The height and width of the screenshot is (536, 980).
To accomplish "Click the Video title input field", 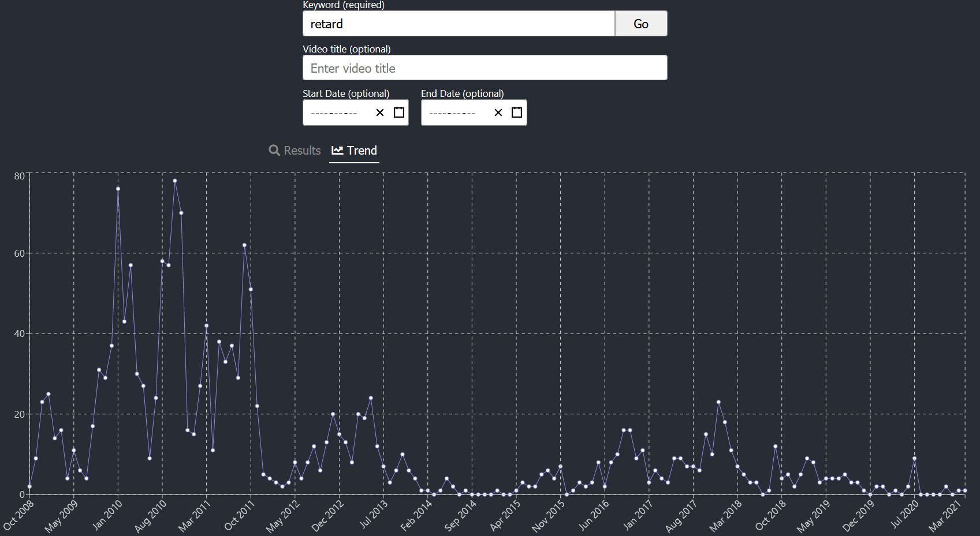I will [485, 68].
